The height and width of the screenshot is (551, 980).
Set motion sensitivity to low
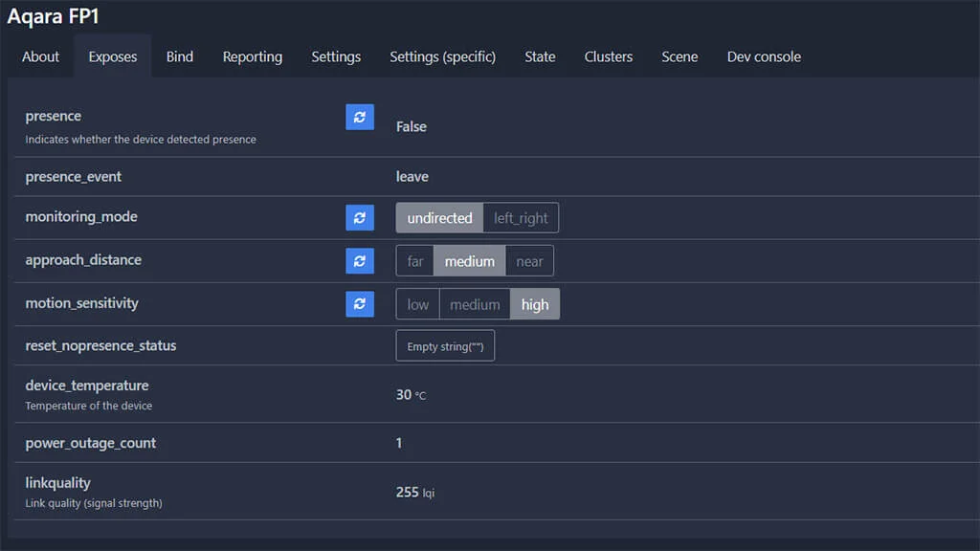click(x=418, y=304)
